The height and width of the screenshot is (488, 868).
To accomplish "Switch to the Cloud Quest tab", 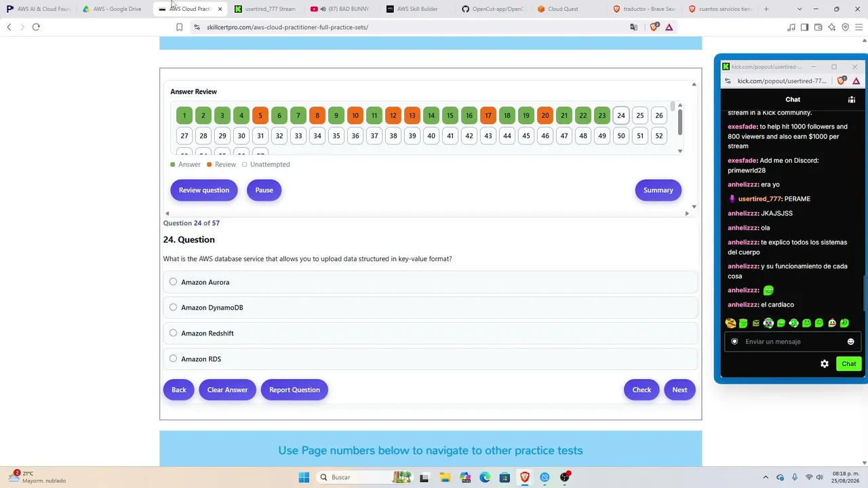I will tap(570, 9).
